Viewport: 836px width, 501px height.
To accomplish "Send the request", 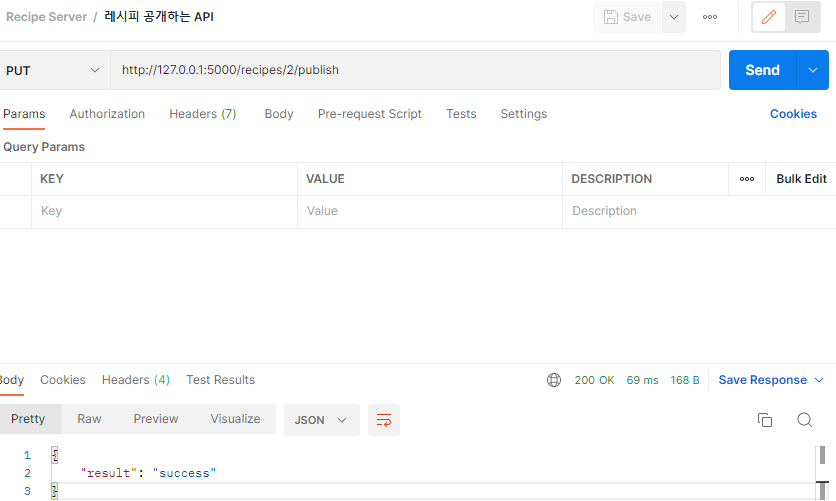I will (762, 70).
